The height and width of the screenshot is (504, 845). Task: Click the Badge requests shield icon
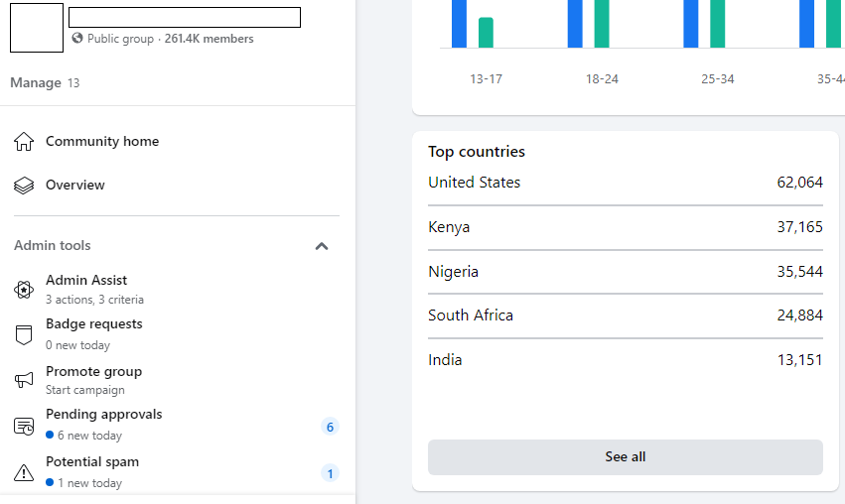pos(24,334)
